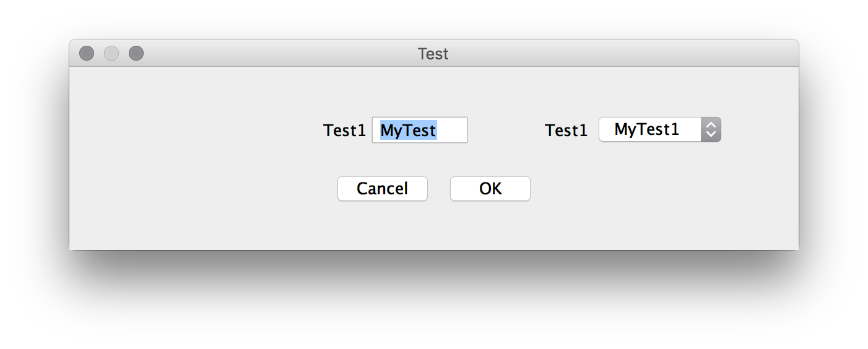This screenshot has height=349, width=868.
Task: Click the combo box up-down arrow stepper
Action: (x=711, y=129)
